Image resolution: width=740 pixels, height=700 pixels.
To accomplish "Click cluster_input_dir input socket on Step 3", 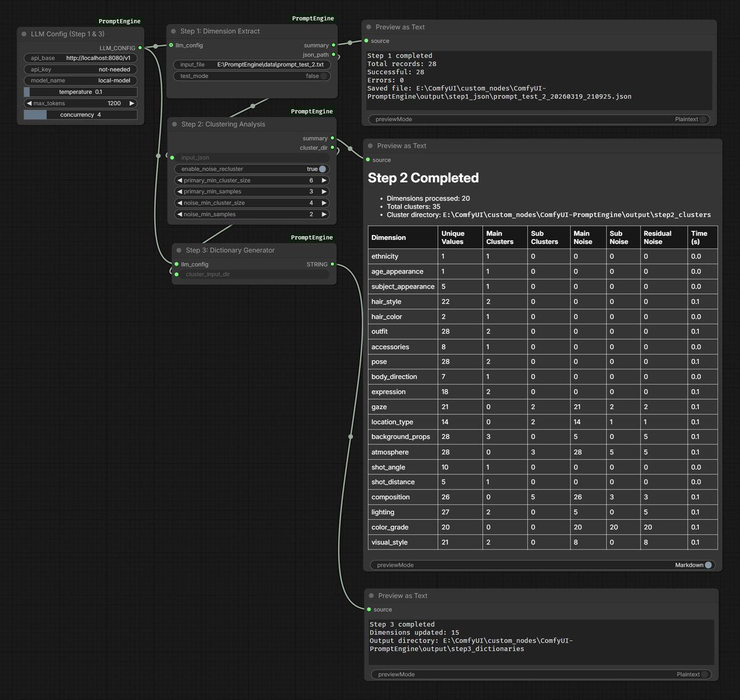I will click(x=176, y=274).
